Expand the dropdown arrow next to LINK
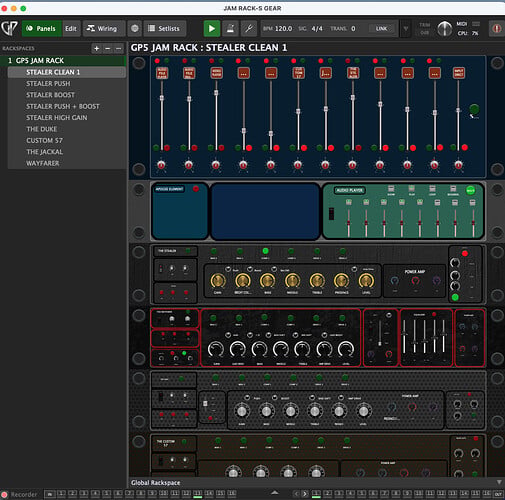The image size is (505, 500). tap(406, 29)
